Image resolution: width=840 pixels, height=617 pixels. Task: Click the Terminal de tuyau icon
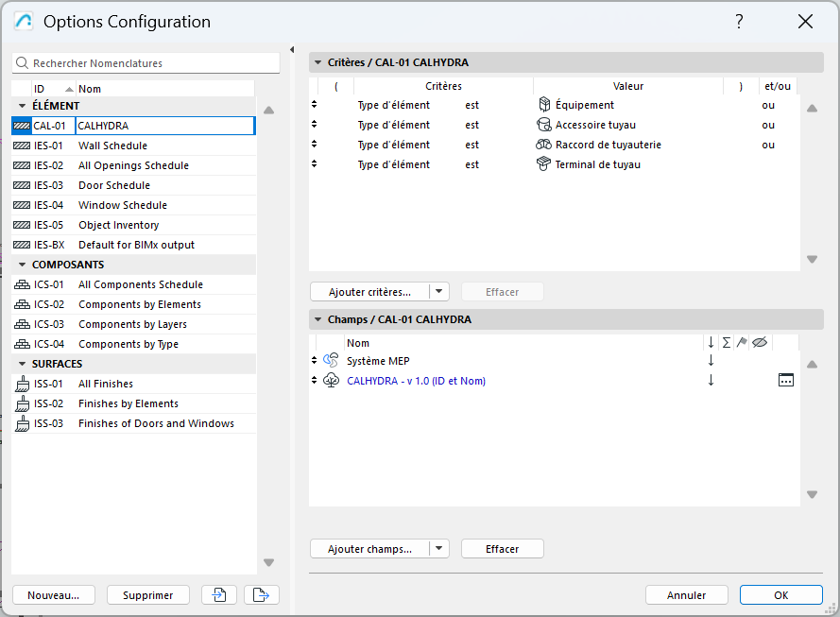click(x=543, y=164)
